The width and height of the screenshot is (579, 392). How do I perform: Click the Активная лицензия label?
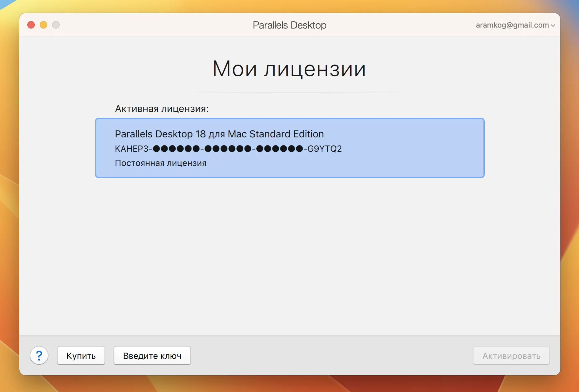point(162,109)
